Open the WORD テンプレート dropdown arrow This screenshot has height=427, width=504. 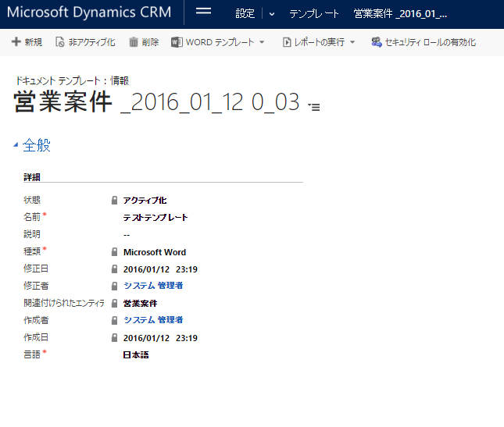[x=262, y=42]
